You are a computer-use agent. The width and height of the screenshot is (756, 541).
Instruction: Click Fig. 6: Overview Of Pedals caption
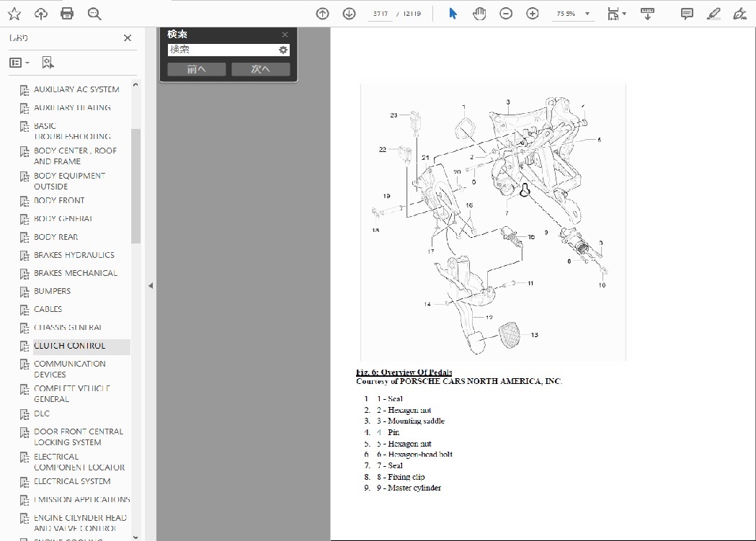pyautogui.click(x=404, y=372)
